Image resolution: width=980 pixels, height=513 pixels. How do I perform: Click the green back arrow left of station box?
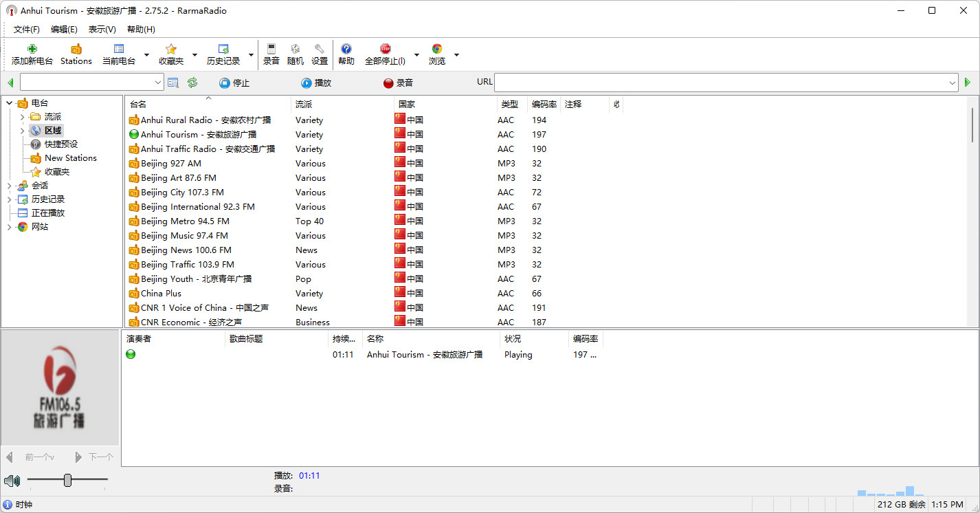(10, 83)
